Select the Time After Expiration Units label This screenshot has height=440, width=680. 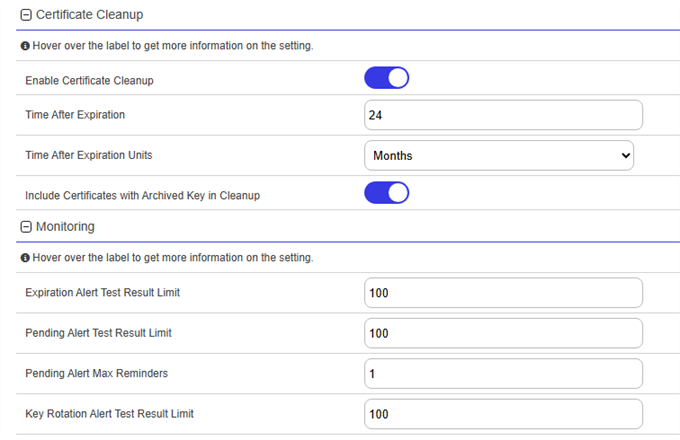pos(88,156)
